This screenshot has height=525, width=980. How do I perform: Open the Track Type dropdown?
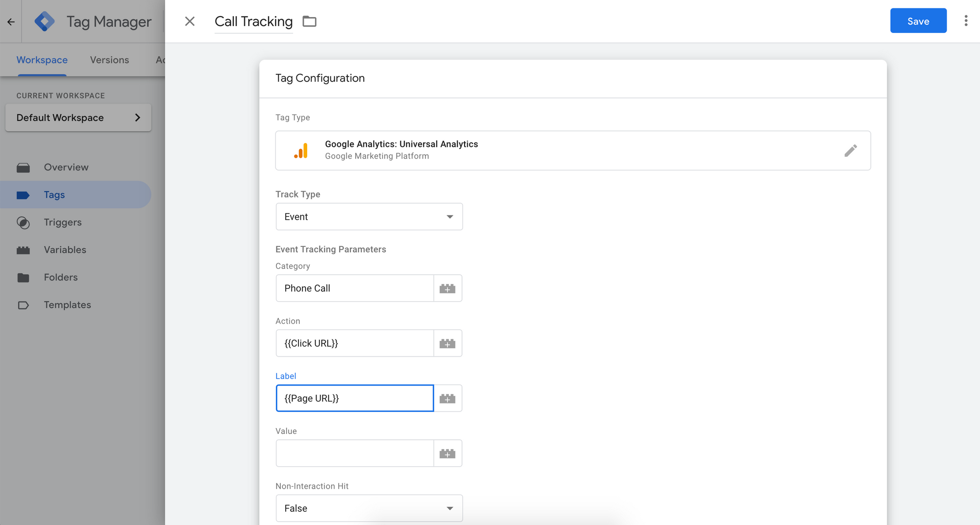pos(369,216)
